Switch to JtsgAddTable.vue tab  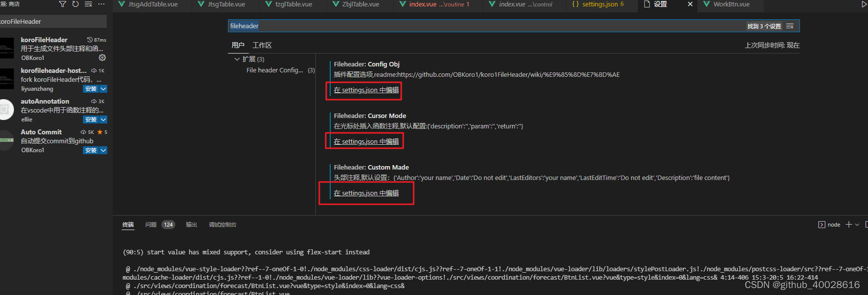click(152, 4)
